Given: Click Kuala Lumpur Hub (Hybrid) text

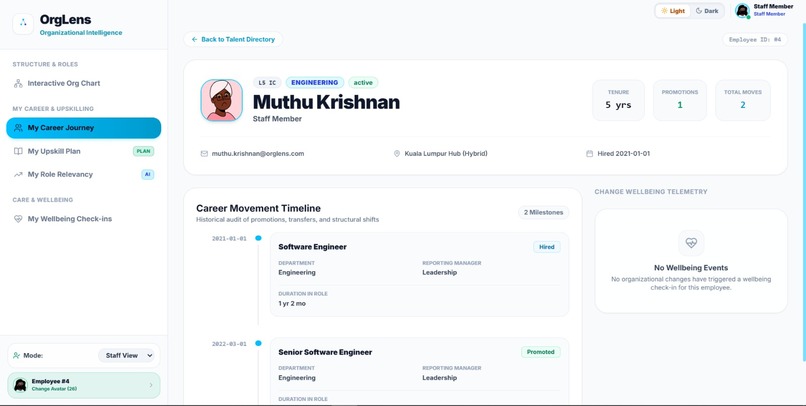Looking at the screenshot, I should (x=446, y=154).
